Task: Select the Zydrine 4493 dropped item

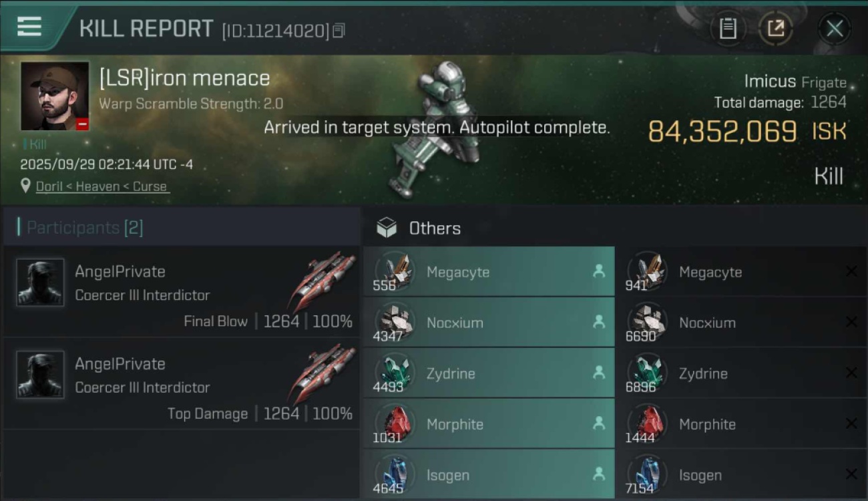Action: [489, 373]
